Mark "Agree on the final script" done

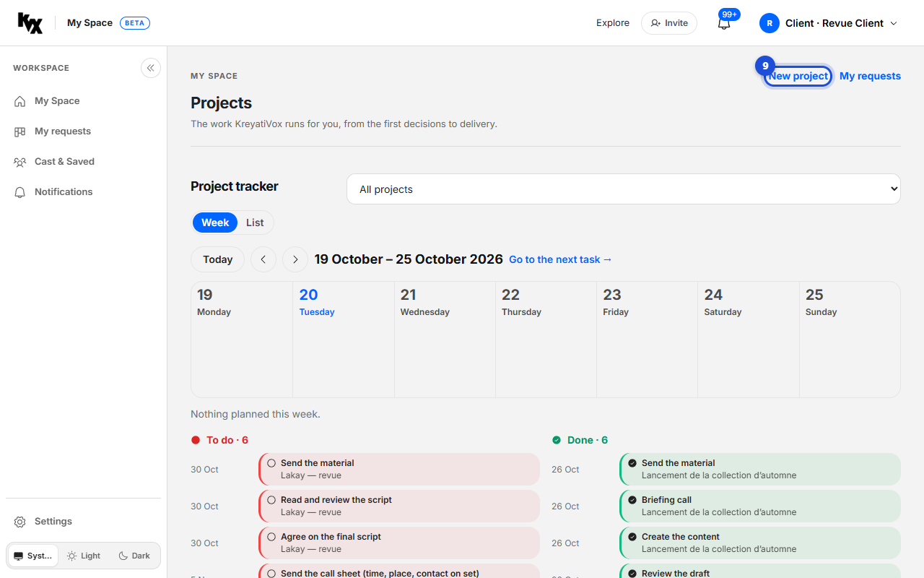[x=271, y=537]
